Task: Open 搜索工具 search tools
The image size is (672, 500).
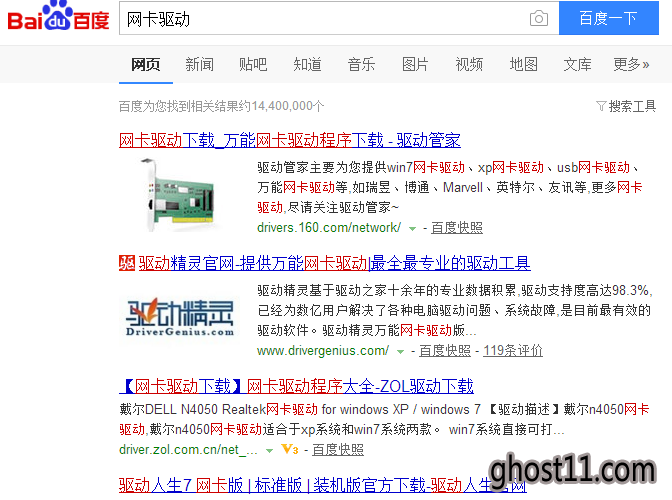Action: [632, 106]
